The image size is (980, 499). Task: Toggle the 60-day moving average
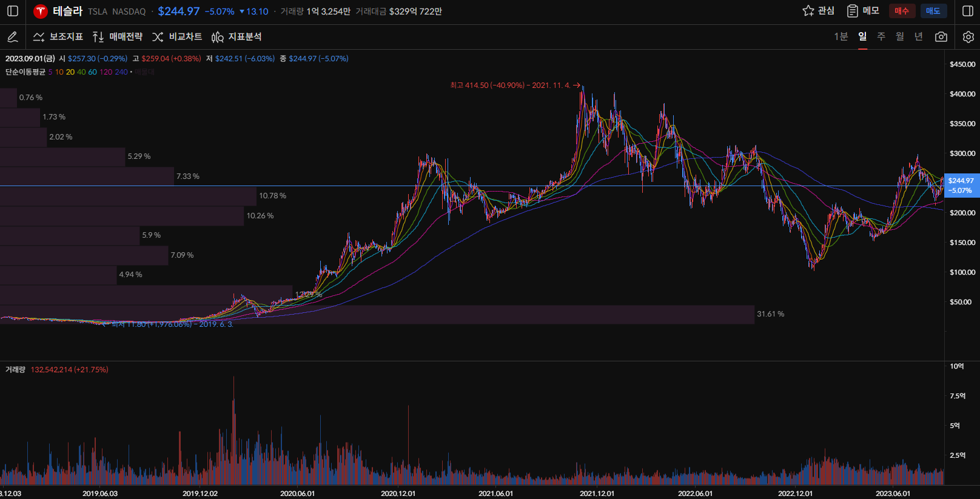(x=92, y=72)
